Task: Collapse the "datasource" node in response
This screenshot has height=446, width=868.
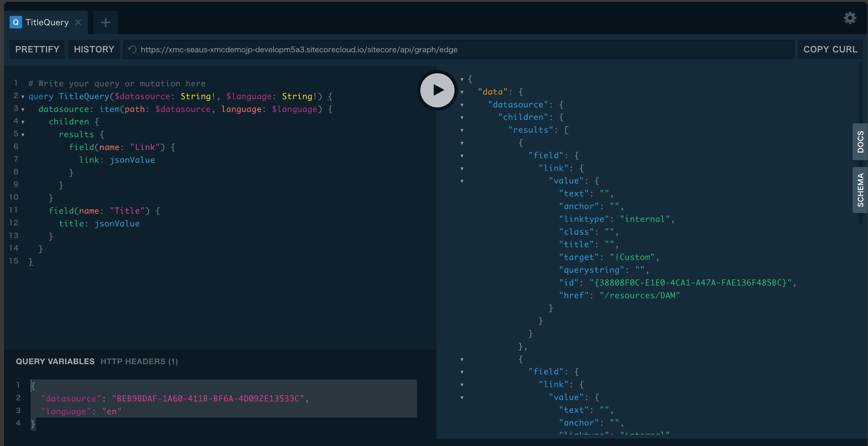Action: [x=462, y=105]
